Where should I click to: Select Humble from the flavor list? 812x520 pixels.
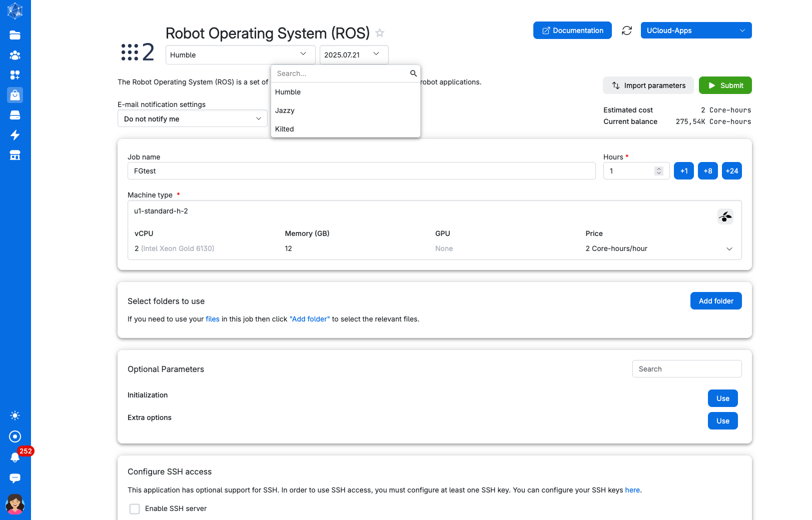click(345, 92)
